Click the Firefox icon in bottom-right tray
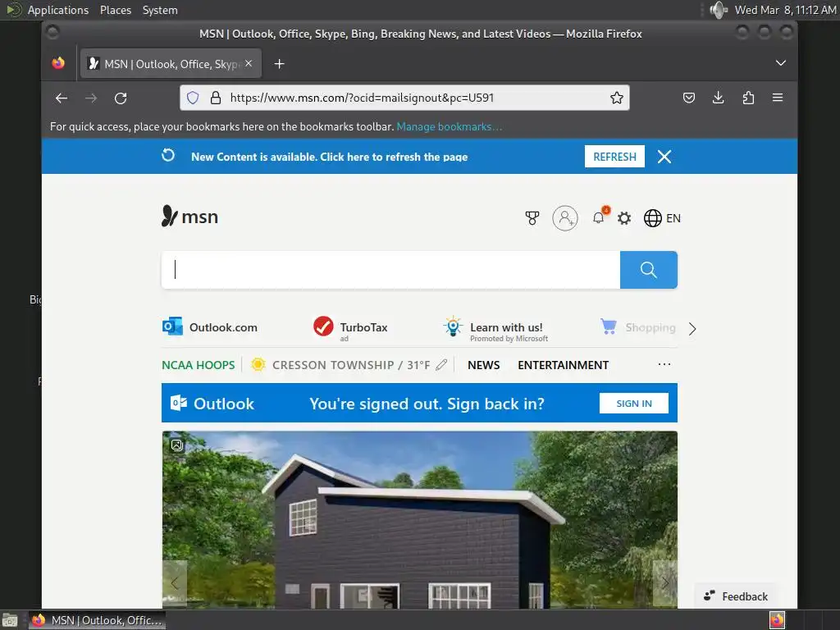Screen dimensions: 840x630 point(777,620)
